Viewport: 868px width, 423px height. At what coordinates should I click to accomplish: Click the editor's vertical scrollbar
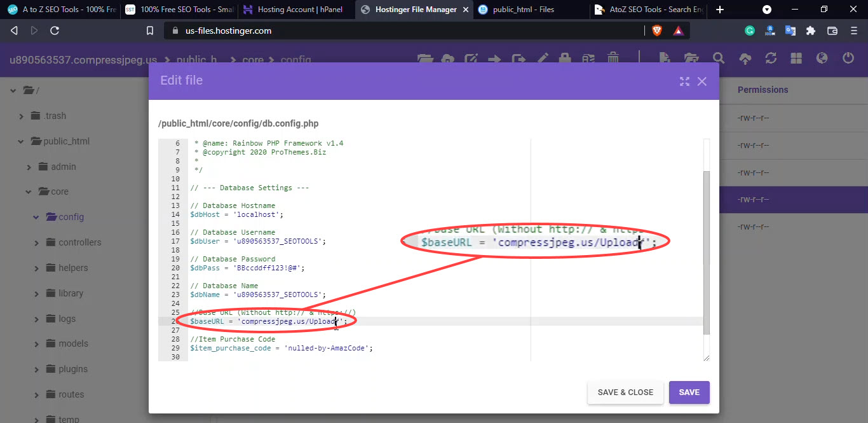(707, 253)
